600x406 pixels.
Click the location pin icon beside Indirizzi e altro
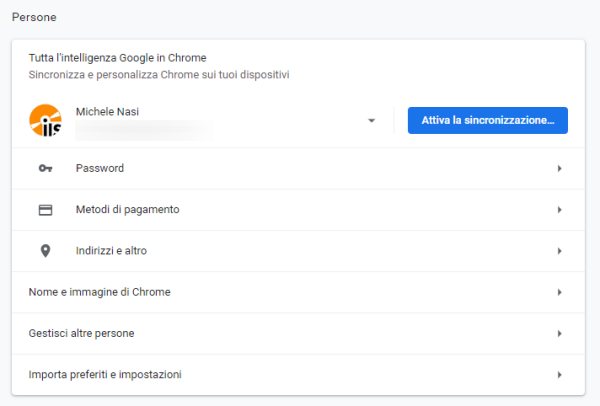click(x=46, y=251)
